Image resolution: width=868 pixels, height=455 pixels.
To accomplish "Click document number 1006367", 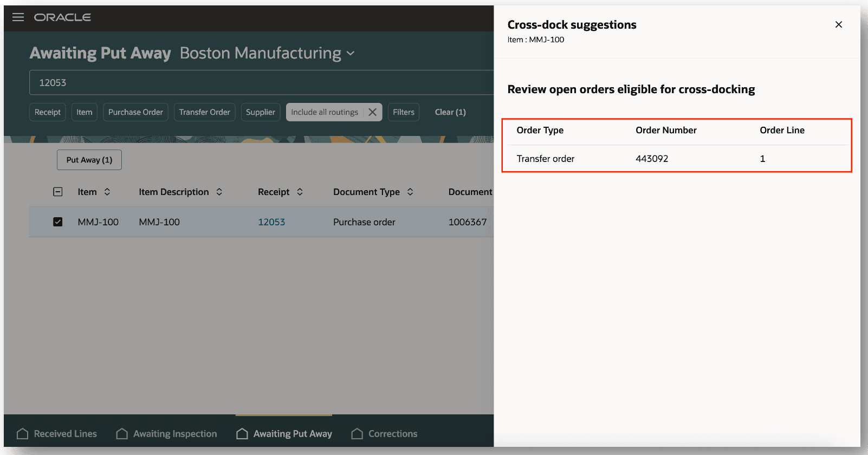I will 468,222.
